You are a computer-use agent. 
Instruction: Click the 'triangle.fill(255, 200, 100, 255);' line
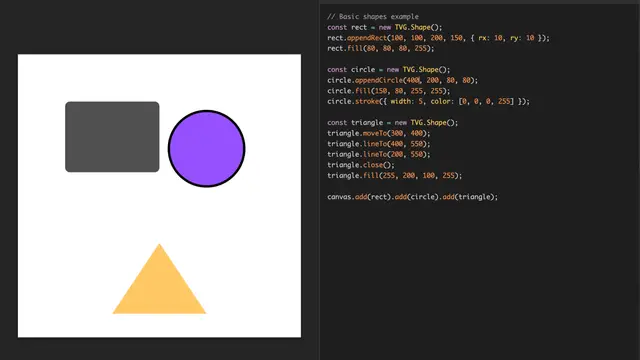[395, 176]
